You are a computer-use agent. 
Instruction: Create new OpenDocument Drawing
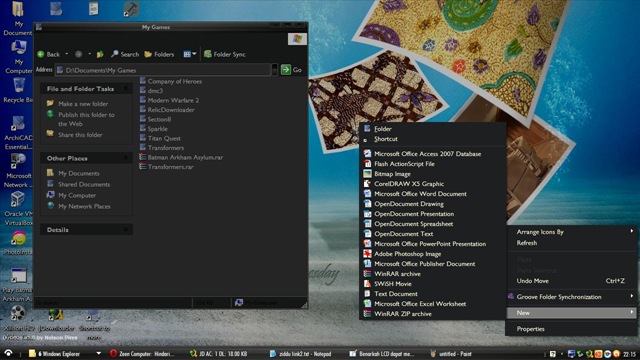(433, 204)
